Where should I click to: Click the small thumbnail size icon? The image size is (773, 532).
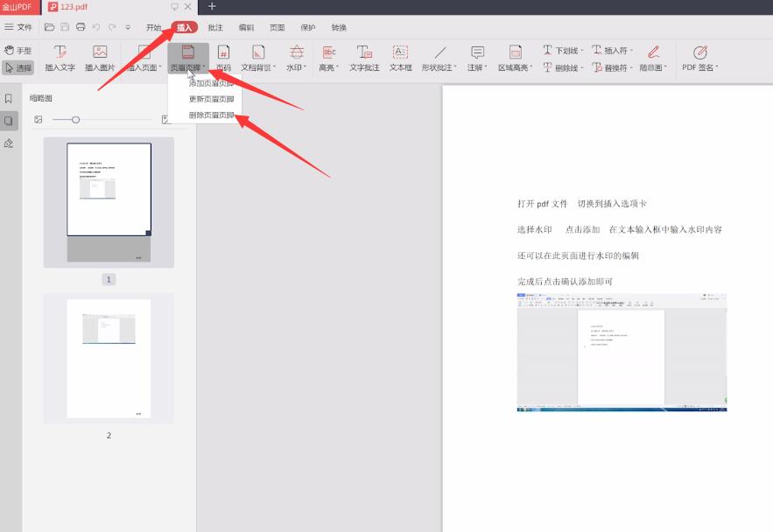pyautogui.click(x=39, y=119)
